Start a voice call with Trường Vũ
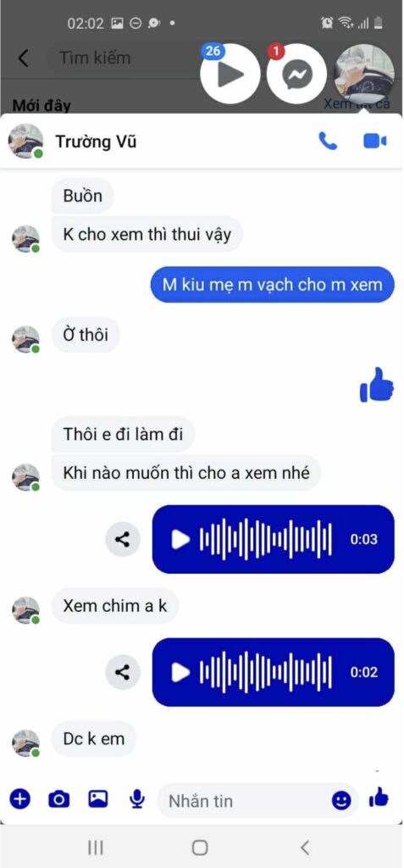This screenshot has height=868, width=404. tap(328, 142)
